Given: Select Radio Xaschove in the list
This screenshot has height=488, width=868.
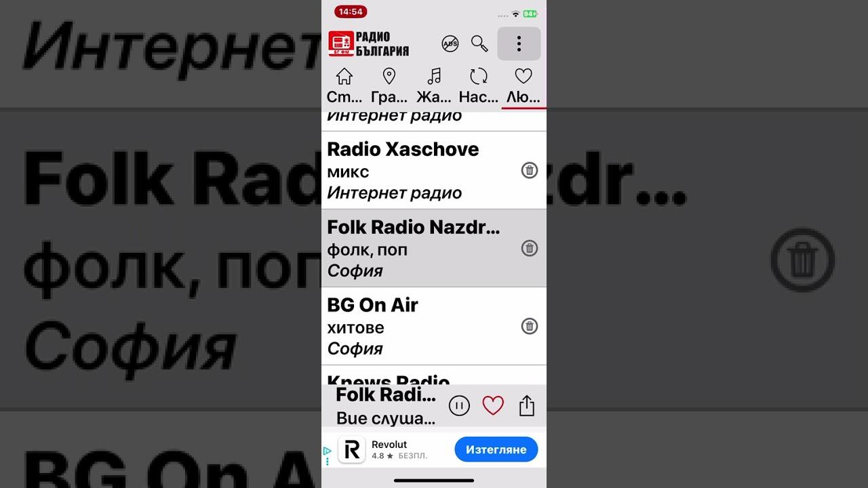Looking at the screenshot, I should 407,170.
